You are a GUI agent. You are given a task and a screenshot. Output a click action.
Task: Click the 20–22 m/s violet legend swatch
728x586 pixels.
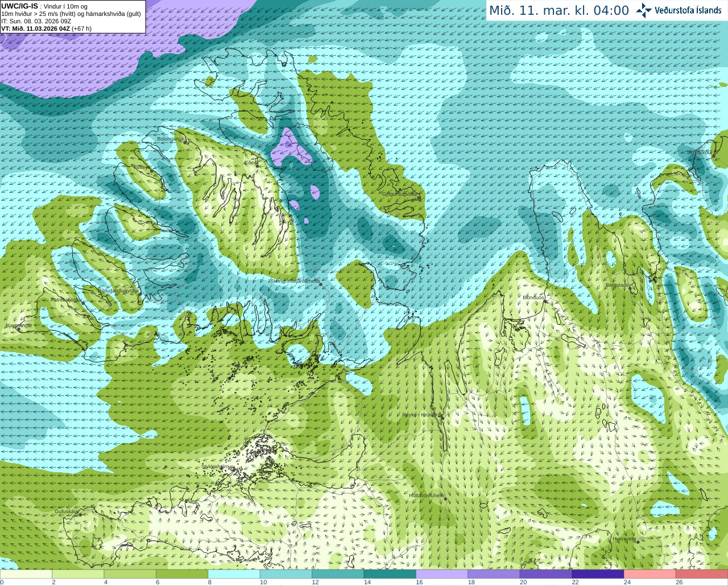(546, 574)
